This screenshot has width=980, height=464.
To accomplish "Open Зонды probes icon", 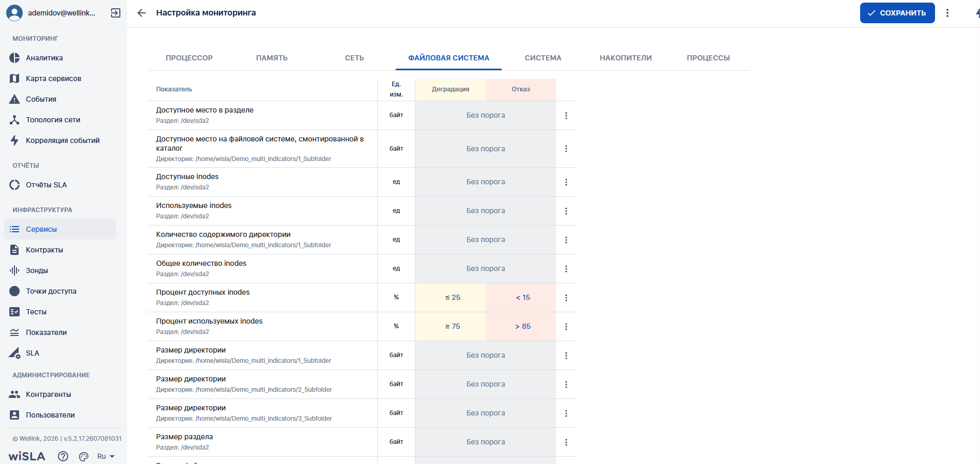I will [14, 270].
